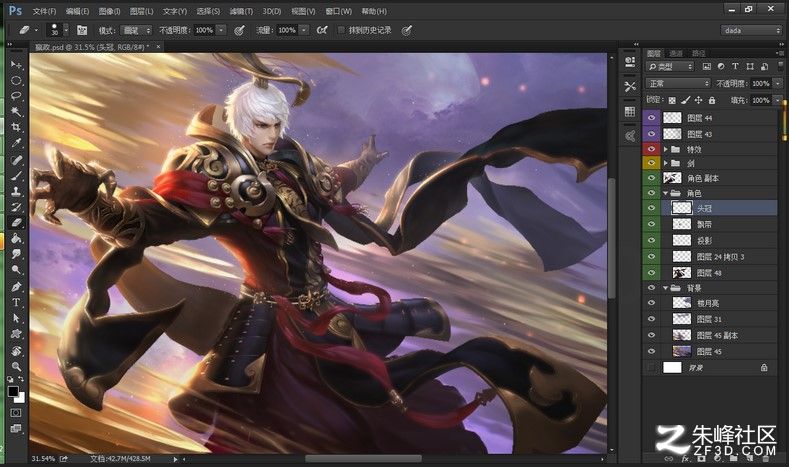Hide the 背景 group
The height and width of the screenshot is (467, 789).
pyautogui.click(x=652, y=288)
